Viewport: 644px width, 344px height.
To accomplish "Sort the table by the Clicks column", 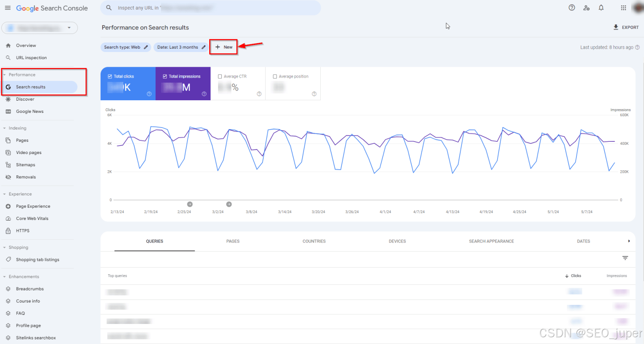I will [x=573, y=276].
